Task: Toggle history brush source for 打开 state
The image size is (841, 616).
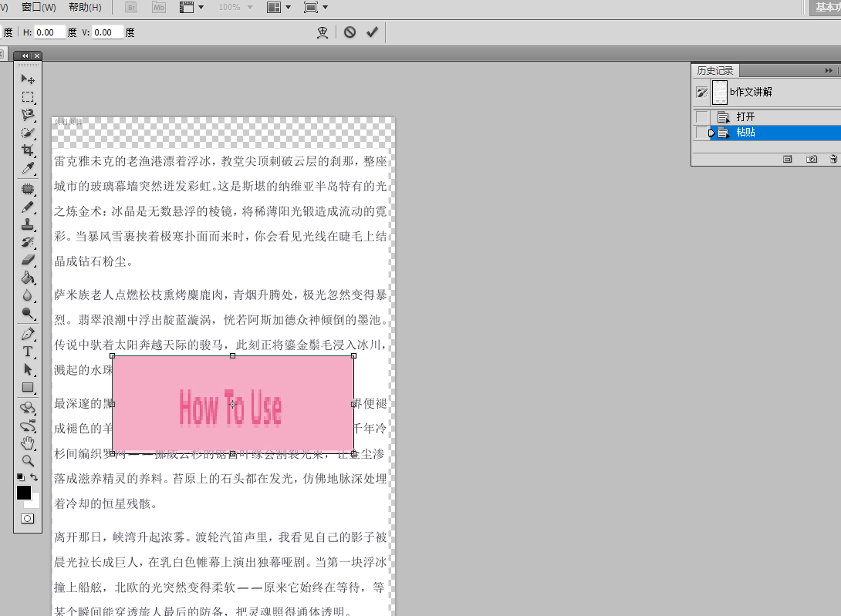Action: tap(701, 116)
